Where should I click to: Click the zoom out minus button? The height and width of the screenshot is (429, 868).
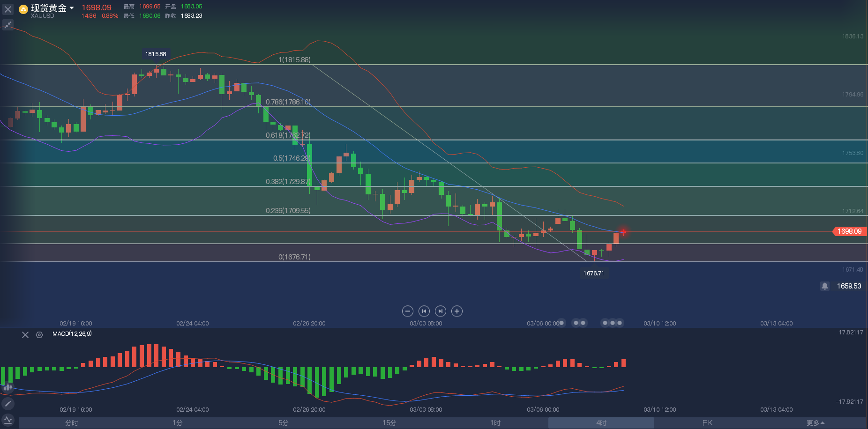pos(408,311)
